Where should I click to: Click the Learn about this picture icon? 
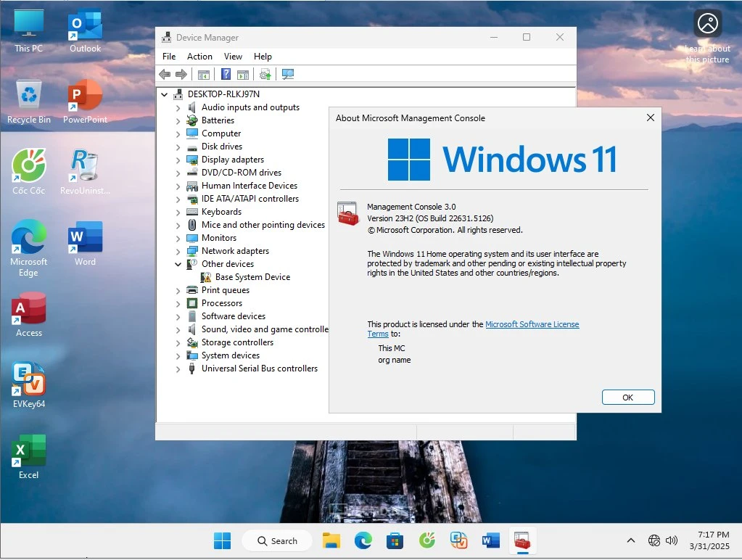[707, 24]
